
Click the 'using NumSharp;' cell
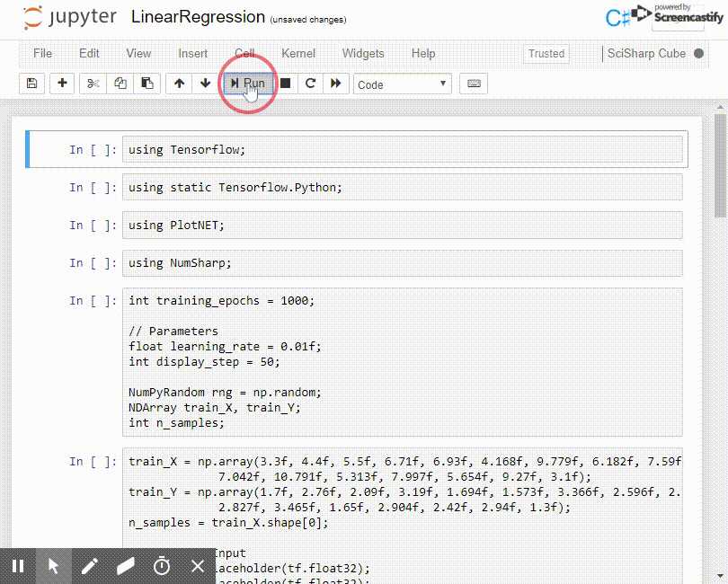tap(402, 262)
